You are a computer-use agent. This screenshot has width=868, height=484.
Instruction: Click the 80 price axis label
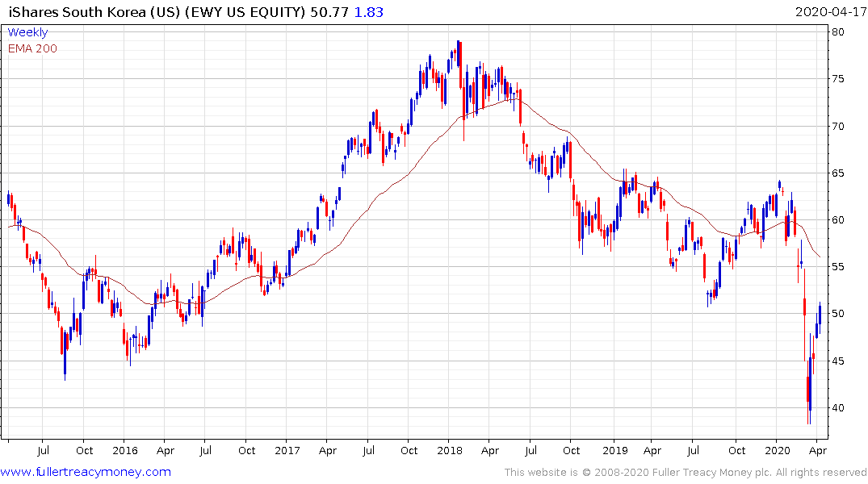837,32
